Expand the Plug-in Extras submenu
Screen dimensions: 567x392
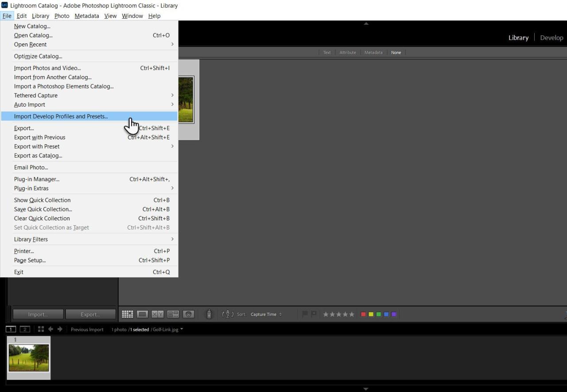[89, 188]
